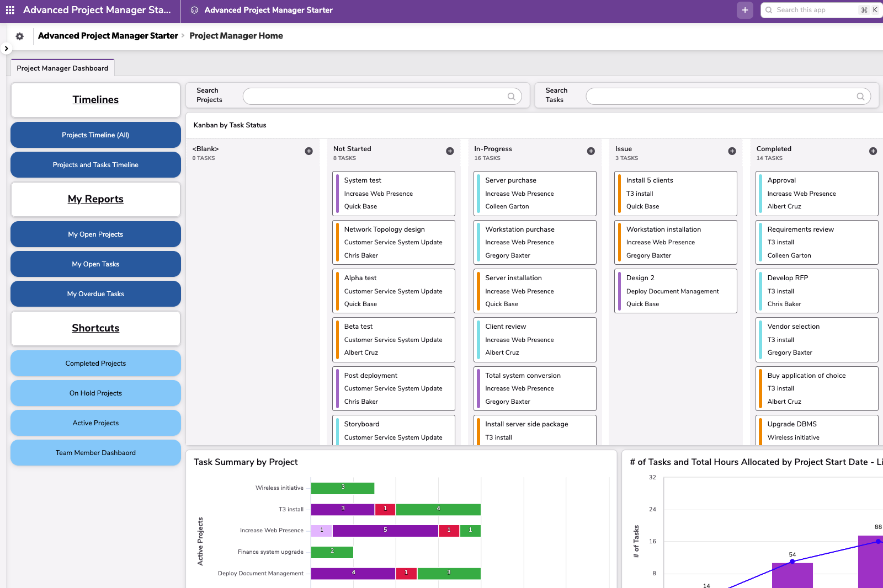Click the Search Projects magnifier icon
Image resolution: width=883 pixels, height=588 pixels.
tap(511, 96)
